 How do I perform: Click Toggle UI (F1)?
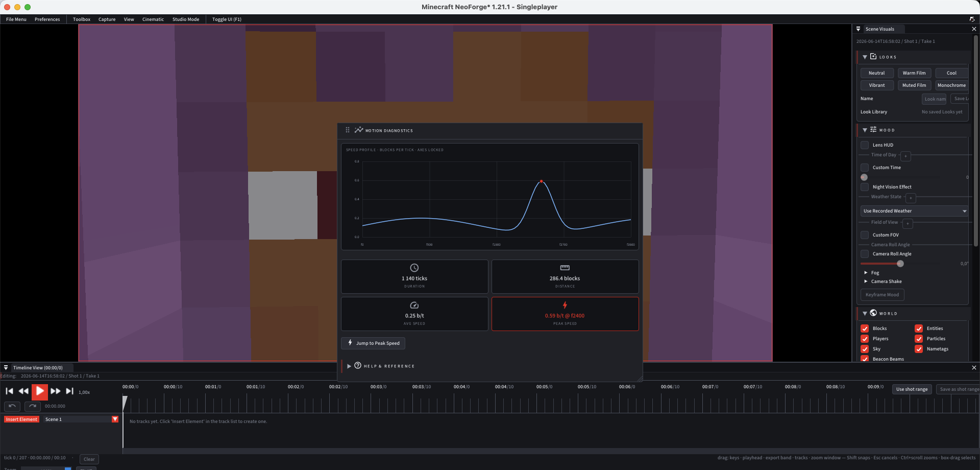227,19
